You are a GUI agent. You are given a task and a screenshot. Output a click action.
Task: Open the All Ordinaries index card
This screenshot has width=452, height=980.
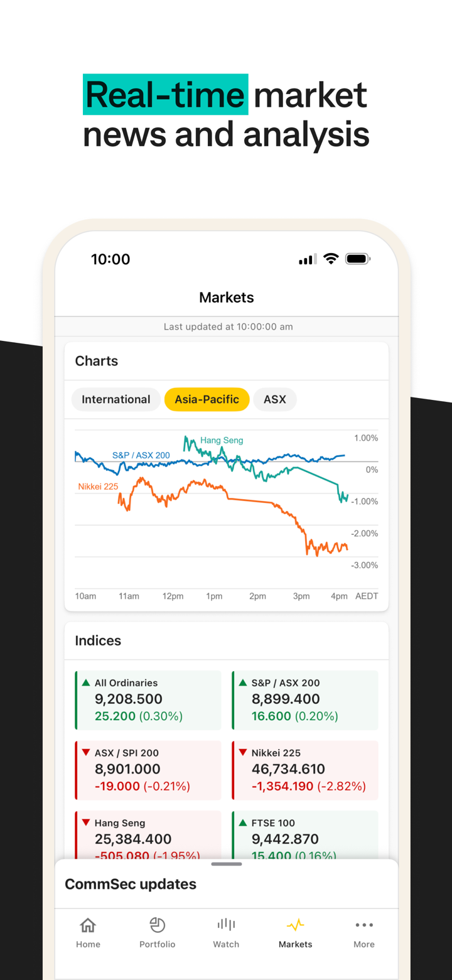[x=148, y=700]
